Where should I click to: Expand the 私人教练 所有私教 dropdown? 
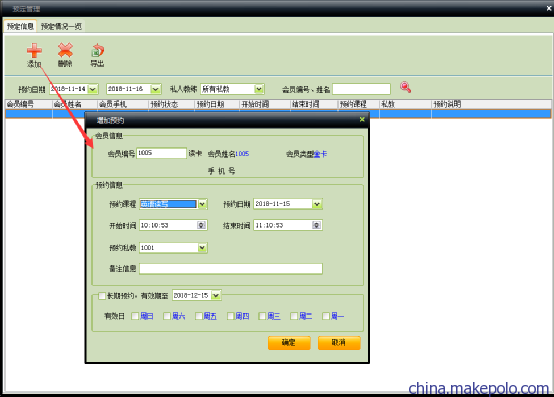[259, 89]
